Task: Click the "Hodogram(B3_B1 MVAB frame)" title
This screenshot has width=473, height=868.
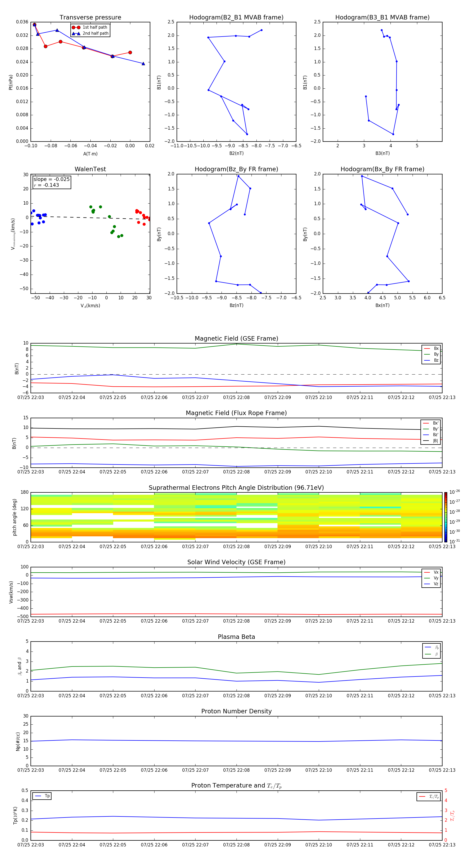Action: pyautogui.click(x=382, y=17)
